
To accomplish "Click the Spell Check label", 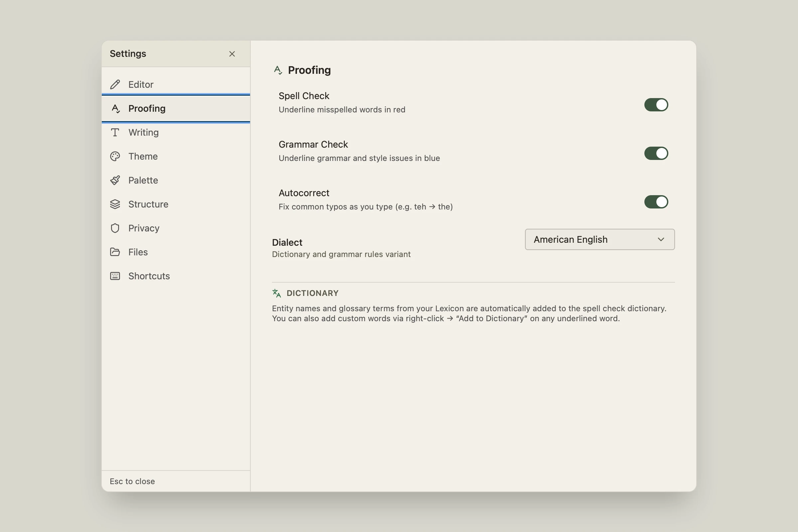I will 304,96.
